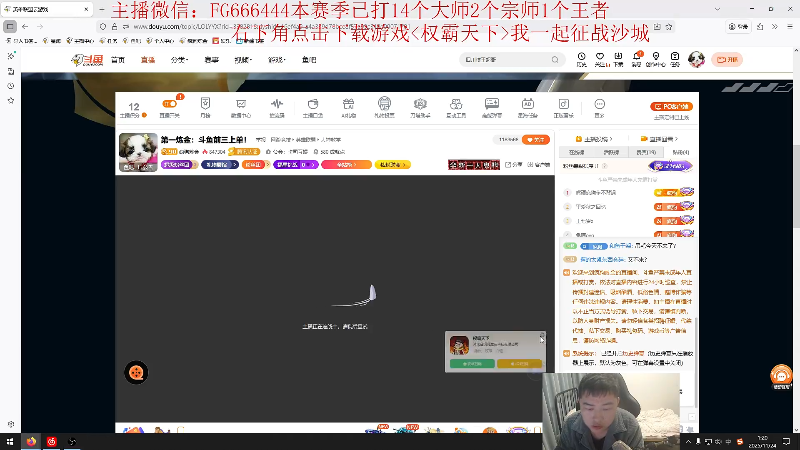This screenshot has width=800, height=450.
Task: Open the streamer task link in right panel
Action: click(x=594, y=139)
